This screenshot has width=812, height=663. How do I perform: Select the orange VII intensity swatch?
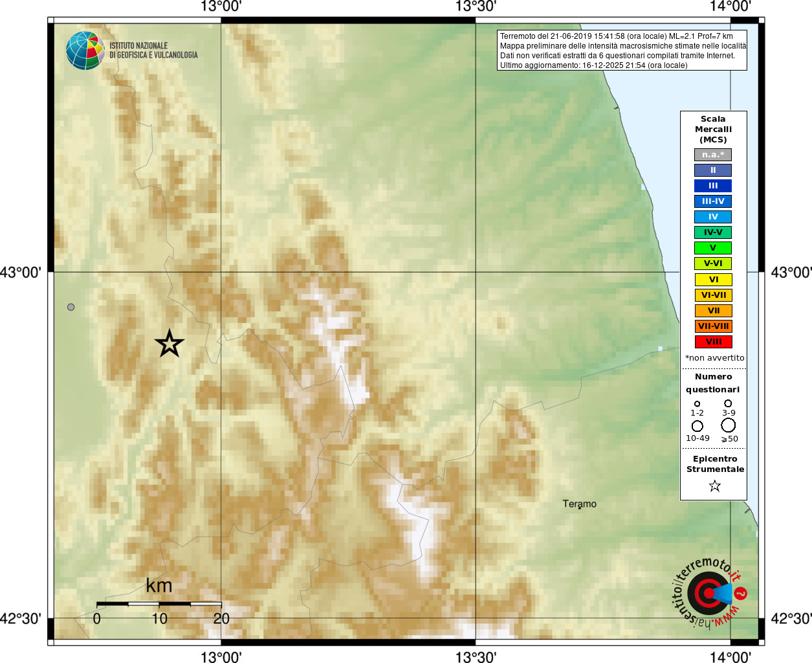[x=713, y=311]
